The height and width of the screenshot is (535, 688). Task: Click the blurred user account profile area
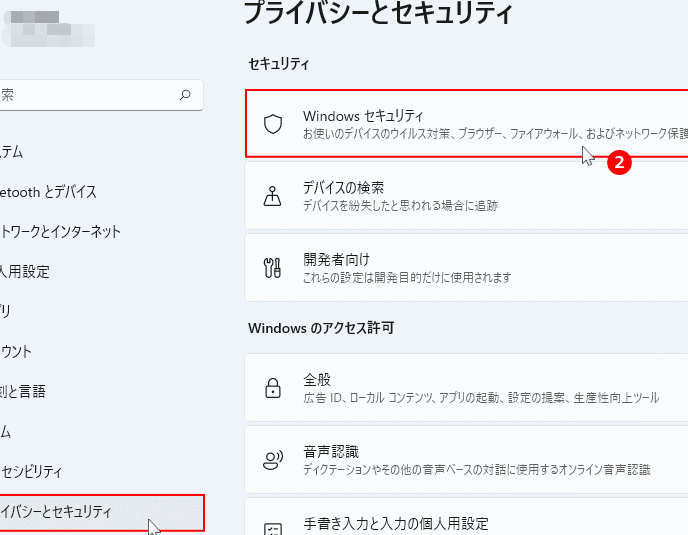48,29
